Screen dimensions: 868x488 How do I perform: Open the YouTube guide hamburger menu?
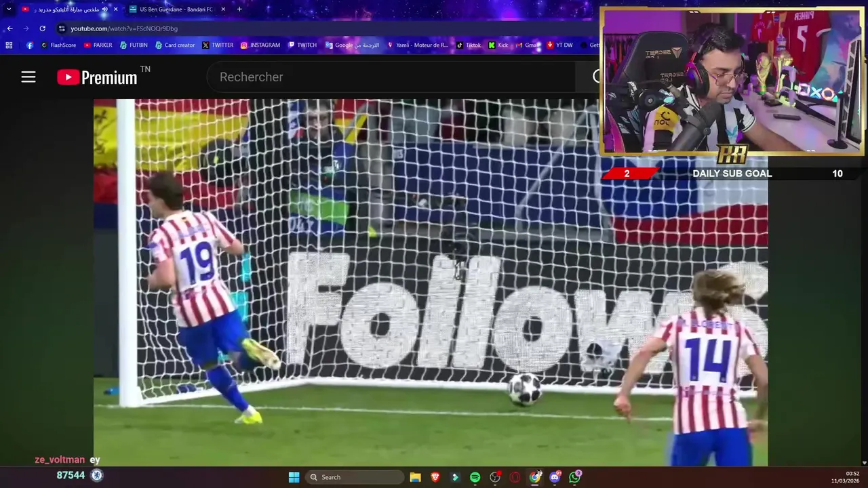[28, 77]
